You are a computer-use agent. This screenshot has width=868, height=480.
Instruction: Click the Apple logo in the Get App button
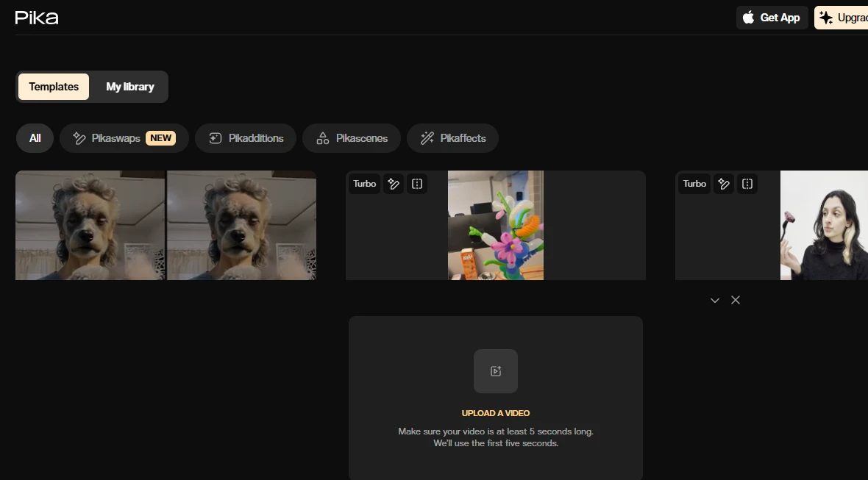(747, 17)
